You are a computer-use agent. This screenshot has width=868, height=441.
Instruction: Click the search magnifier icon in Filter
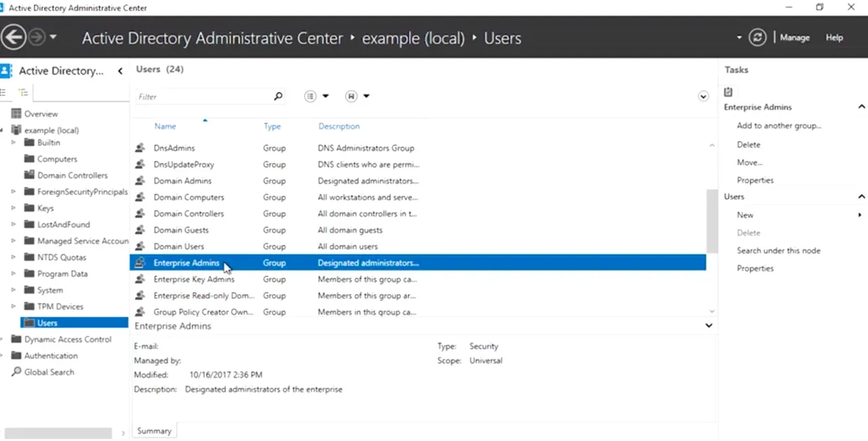coord(278,96)
